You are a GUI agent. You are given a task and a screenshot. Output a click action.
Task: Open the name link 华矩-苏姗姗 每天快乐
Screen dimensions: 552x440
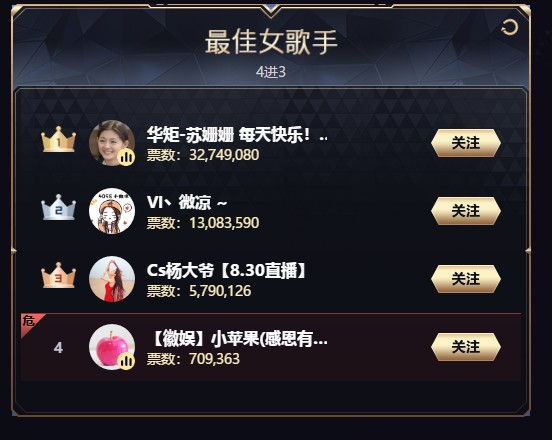(237, 134)
